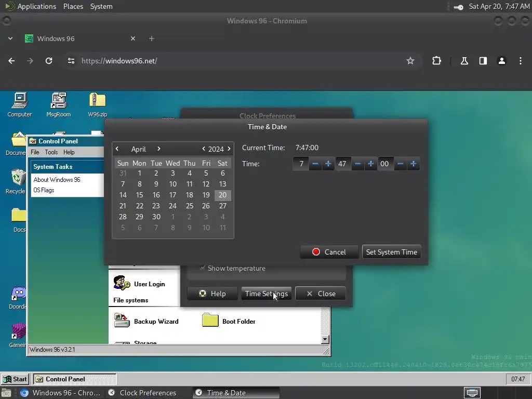Open the Boot Folder icon in Control Panel
The image size is (532, 399).
229,321
